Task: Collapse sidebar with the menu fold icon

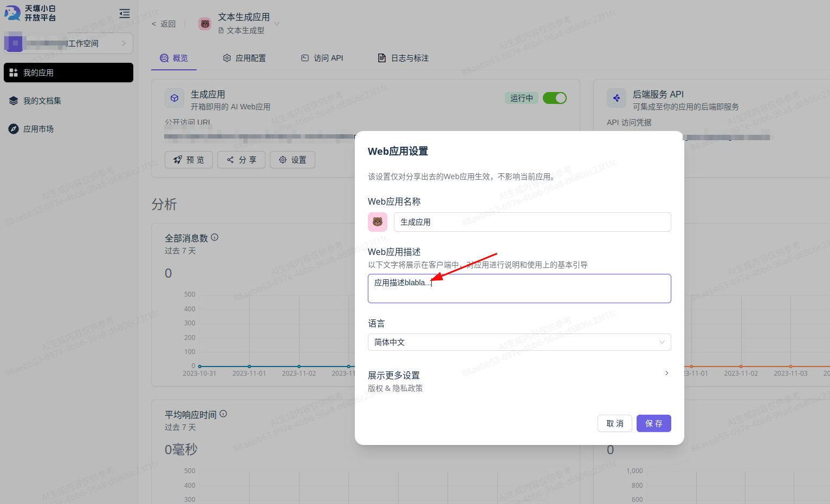Action: click(x=125, y=14)
